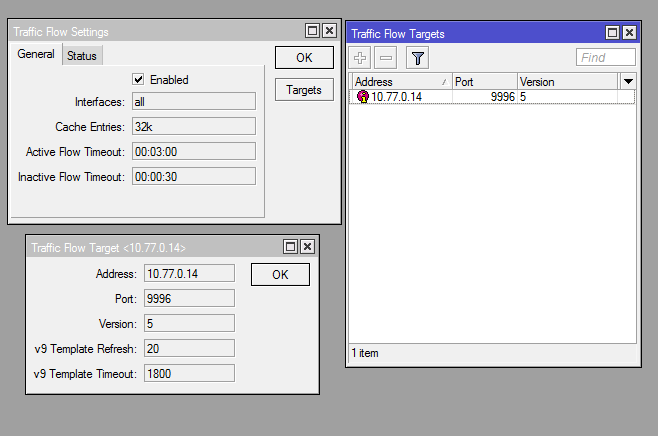This screenshot has width=658, height=436.
Task: Click OK in the Traffic Flow Target window
Action: click(280, 274)
